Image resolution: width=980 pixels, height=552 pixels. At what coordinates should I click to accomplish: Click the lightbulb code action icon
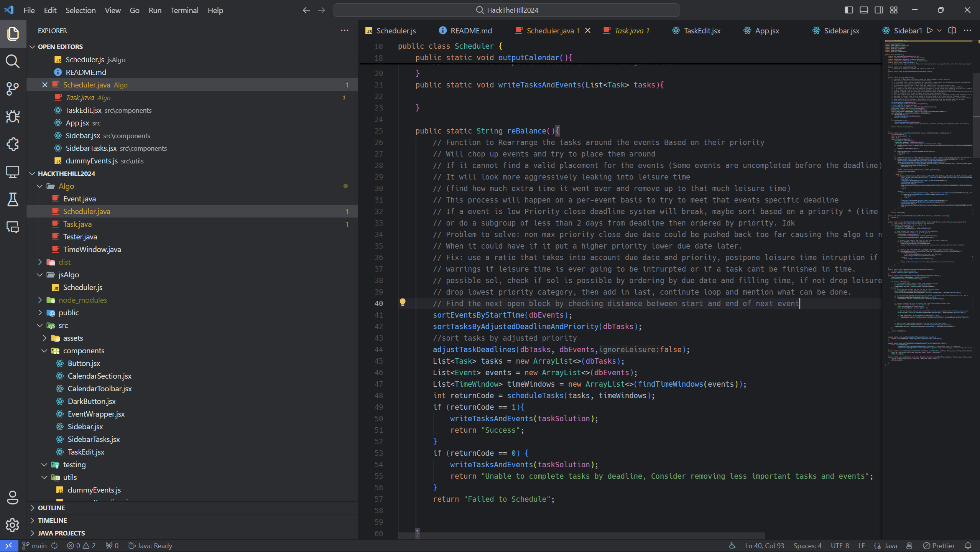[x=402, y=303]
